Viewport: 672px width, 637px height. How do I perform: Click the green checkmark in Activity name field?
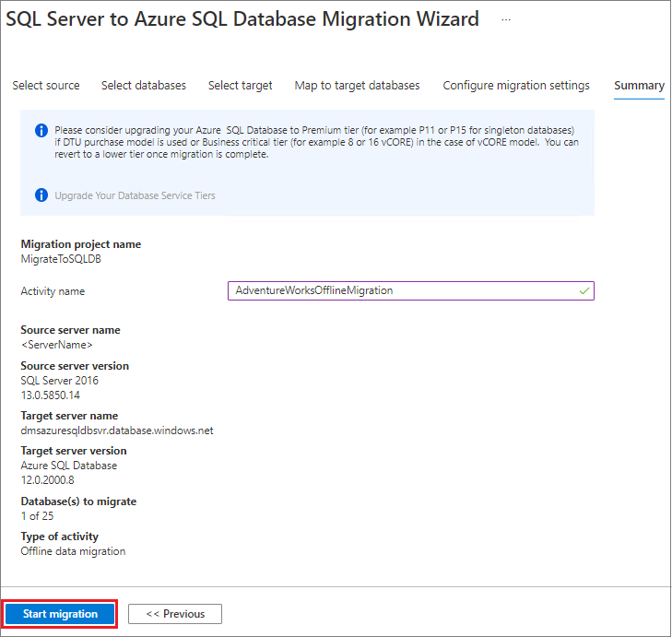point(584,291)
